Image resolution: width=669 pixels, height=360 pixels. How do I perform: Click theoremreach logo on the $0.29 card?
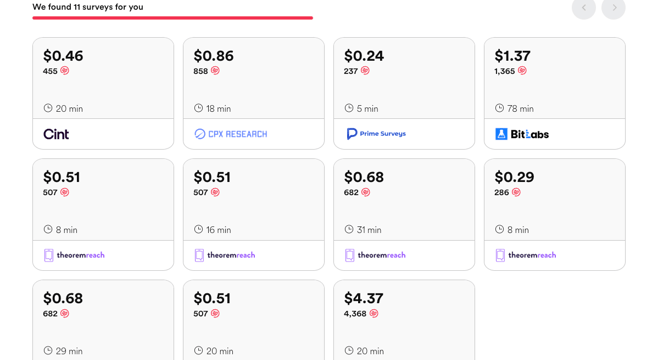[x=526, y=255]
